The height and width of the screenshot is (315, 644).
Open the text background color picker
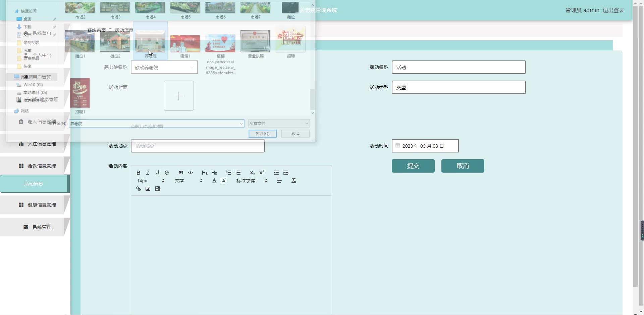(224, 181)
